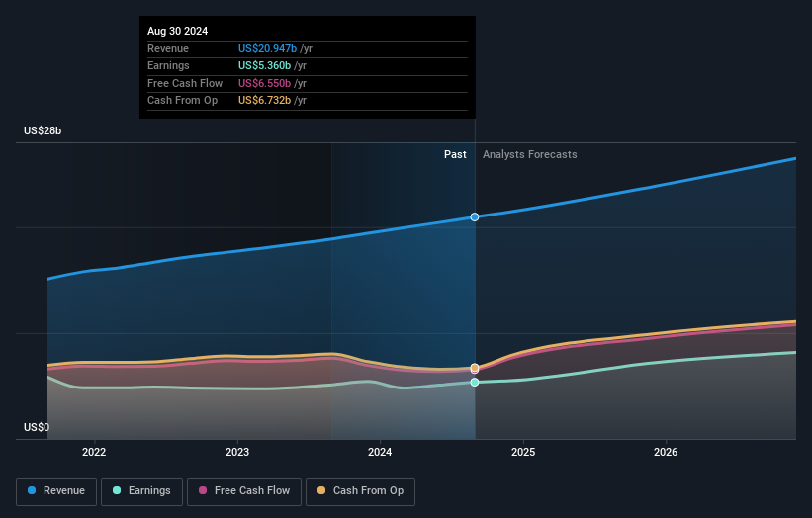Click the Revenue row label in tooltip
Screen dimensions: 812x518
168,48
